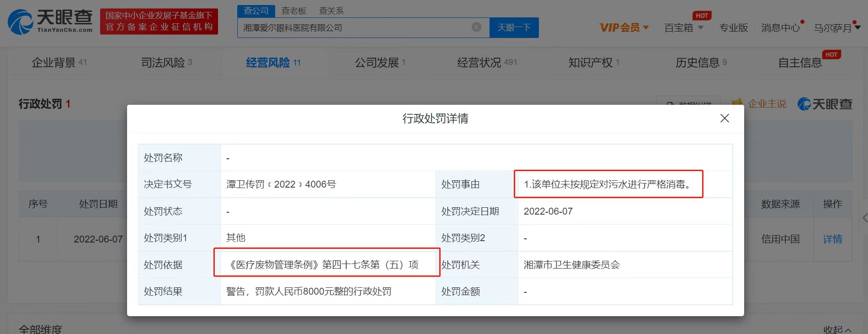
Task: Collapse the section via 收起
Action: 837,329
